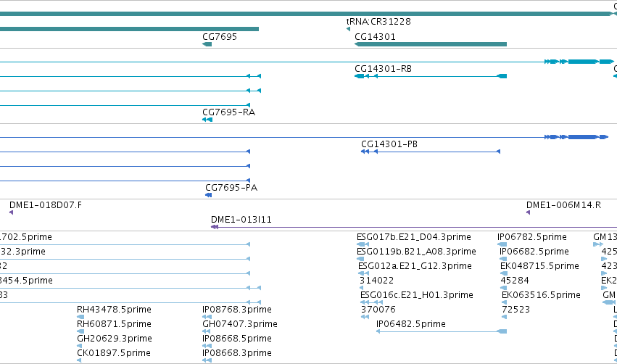Select the tRNA:CR31228 gene label
Screen dimensions: 617x364
378,22
